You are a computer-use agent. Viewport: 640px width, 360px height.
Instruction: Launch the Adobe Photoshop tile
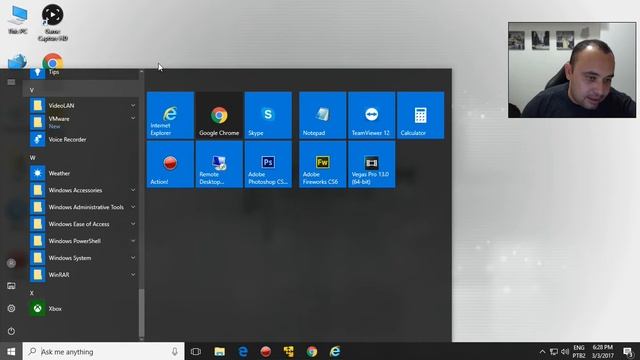[268, 164]
